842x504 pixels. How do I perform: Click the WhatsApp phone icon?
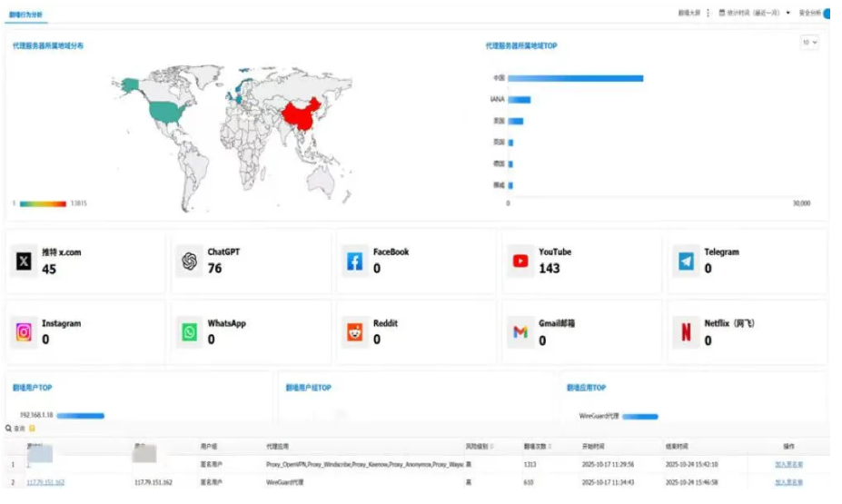(189, 332)
